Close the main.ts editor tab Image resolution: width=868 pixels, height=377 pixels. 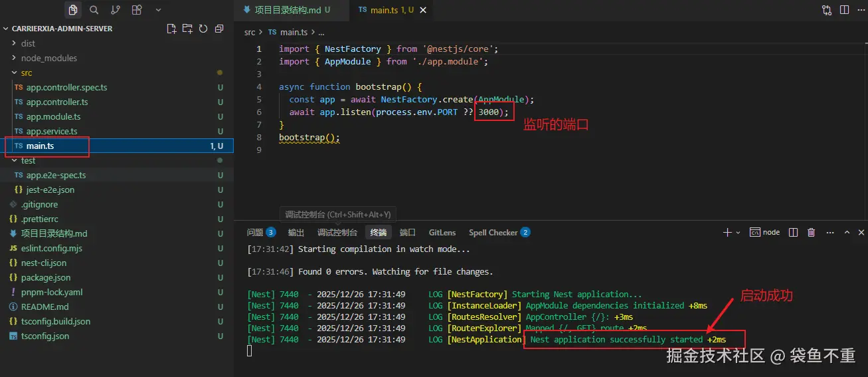click(x=423, y=10)
